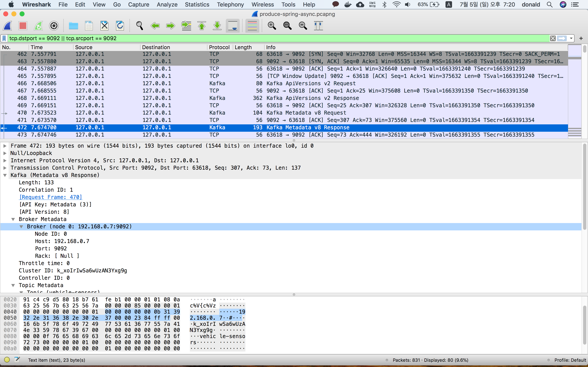The width and height of the screenshot is (588, 367).
Task: Click the reload capture file icon
Action: point(120,26)
